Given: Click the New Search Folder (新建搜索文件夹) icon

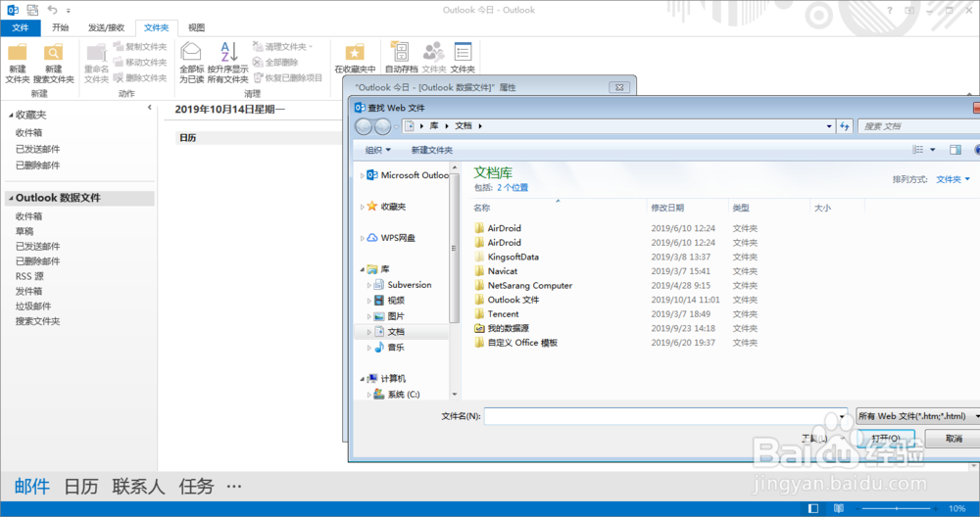Looking at the screenshot, I should [53, 63].
